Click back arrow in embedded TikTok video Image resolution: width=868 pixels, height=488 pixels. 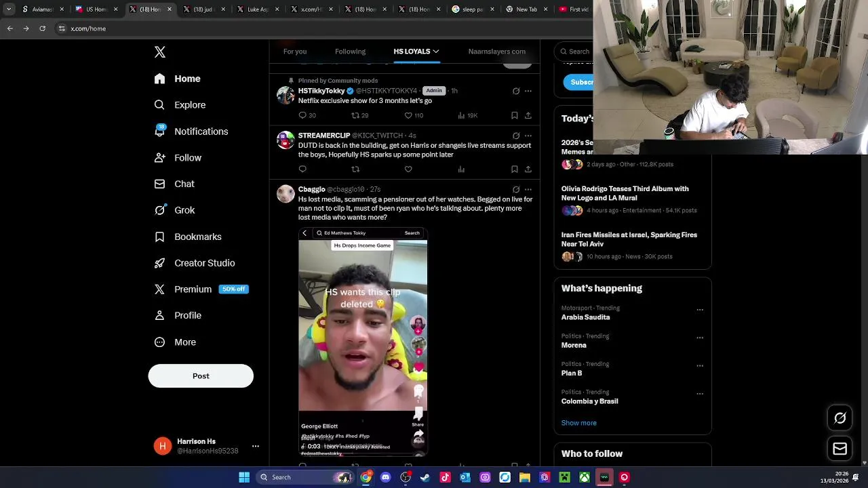point(304,233)
